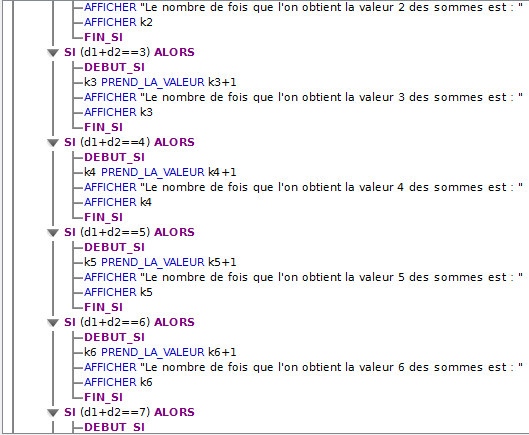The height and width of the screenshot is (435, 529).
Task: Select the line SI (d1+d2==5) ALORS
Action: (x=130, y=233)
